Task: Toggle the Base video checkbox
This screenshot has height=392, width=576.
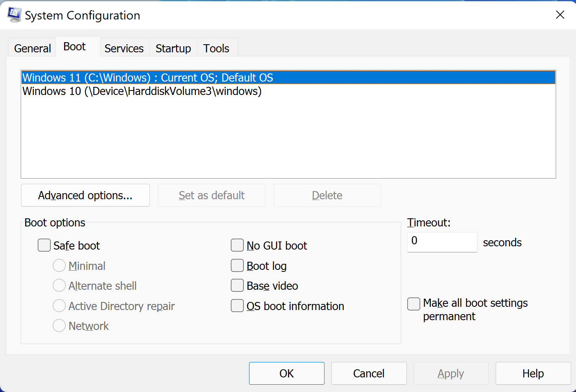Action: click(237, 286)
